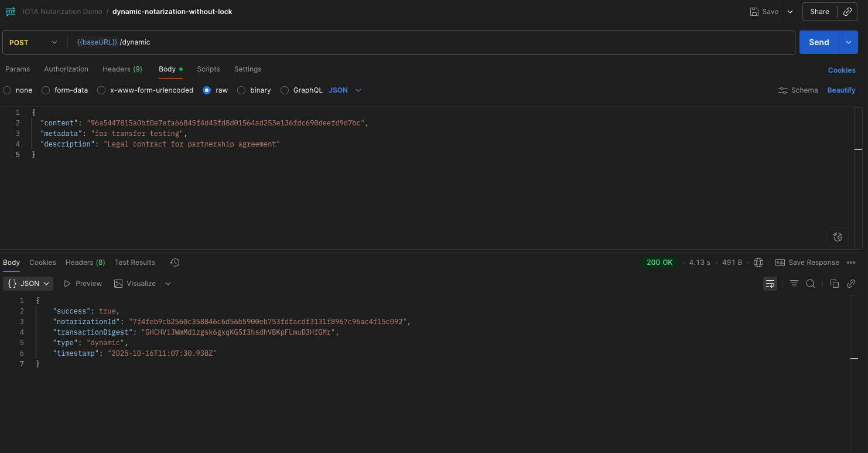Copy the response body
The width and height of the screenshot is (868, 453).
click(x=834, y=283)
